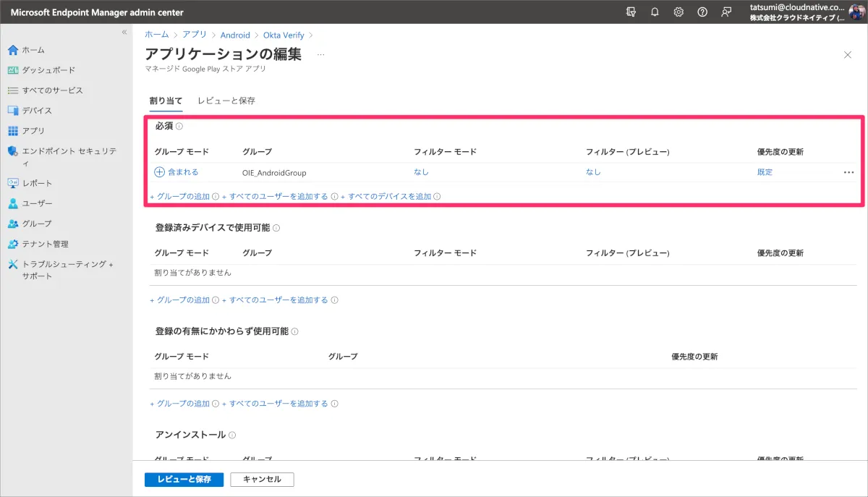
Task: Switch to the レビューと保存 tab
Action: click(x=226, y=101)
